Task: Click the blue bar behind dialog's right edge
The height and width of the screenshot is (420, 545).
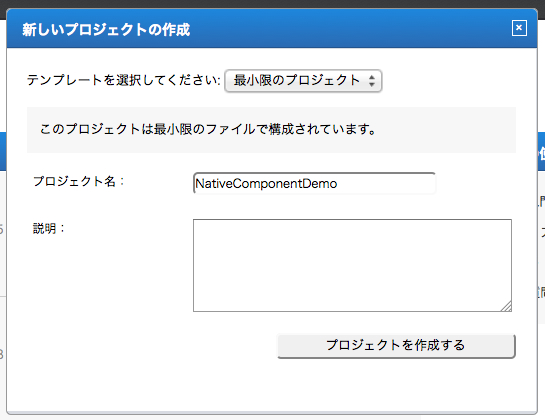Action: point(541,151)
